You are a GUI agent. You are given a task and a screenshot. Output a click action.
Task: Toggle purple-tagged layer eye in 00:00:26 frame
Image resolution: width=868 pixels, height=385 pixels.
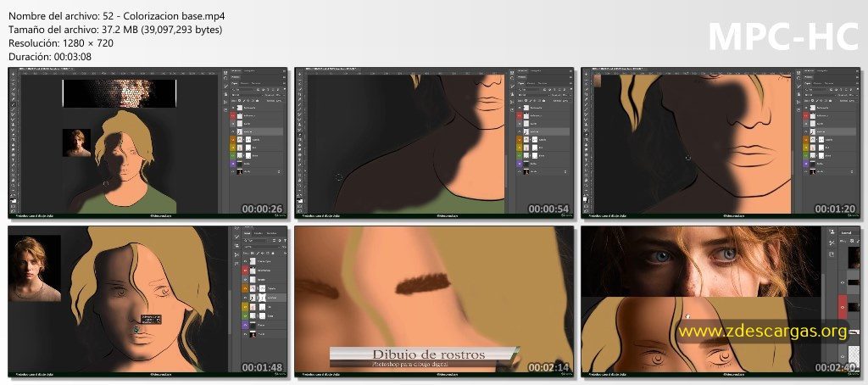[232, 164]
